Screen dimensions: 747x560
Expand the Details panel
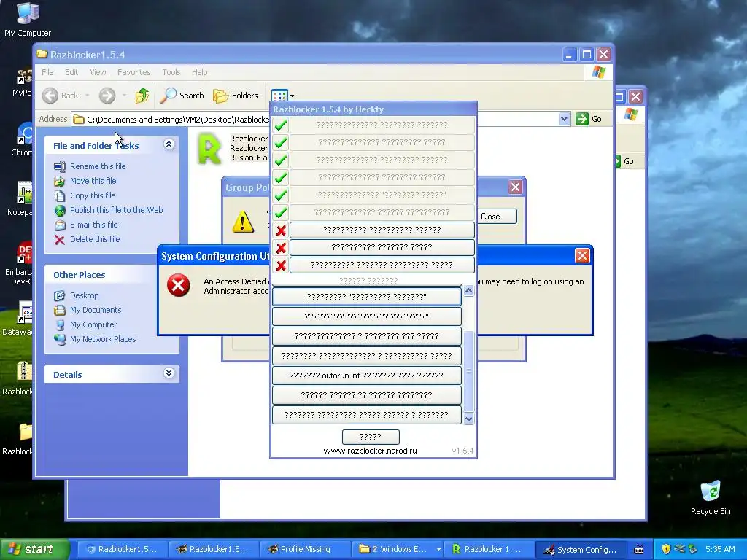coord(169,373)
